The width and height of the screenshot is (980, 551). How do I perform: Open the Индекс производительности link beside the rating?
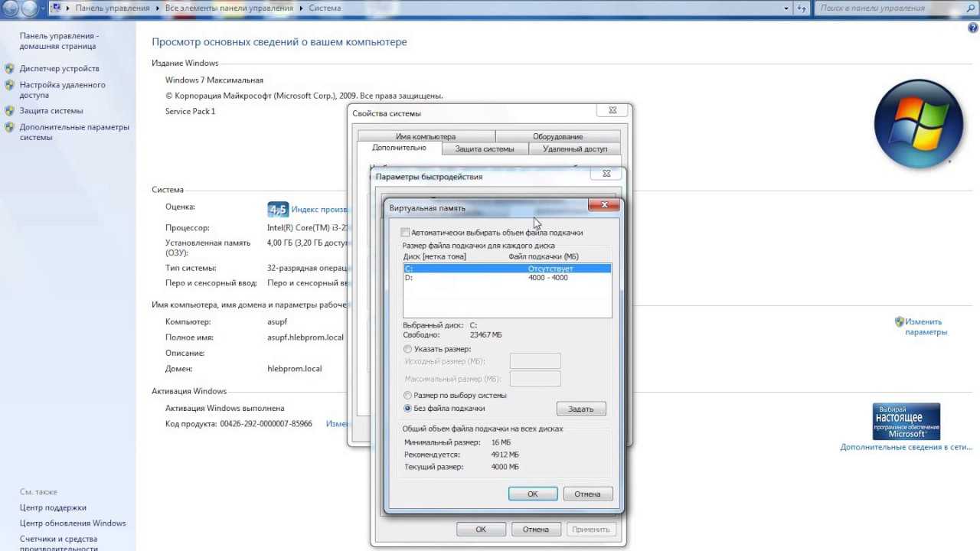pyautogui.click(x=320, y=210)
